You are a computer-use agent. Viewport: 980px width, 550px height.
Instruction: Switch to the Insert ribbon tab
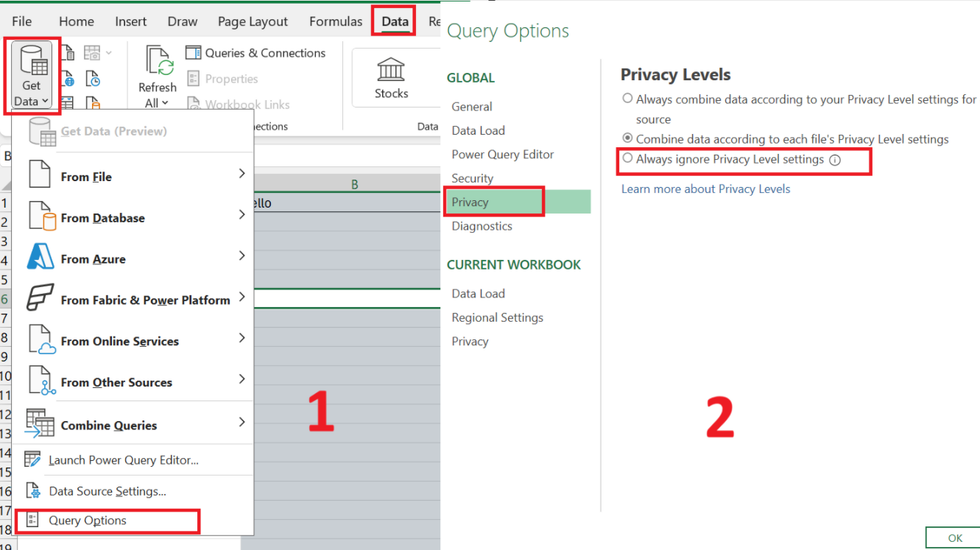coord(131,21)
